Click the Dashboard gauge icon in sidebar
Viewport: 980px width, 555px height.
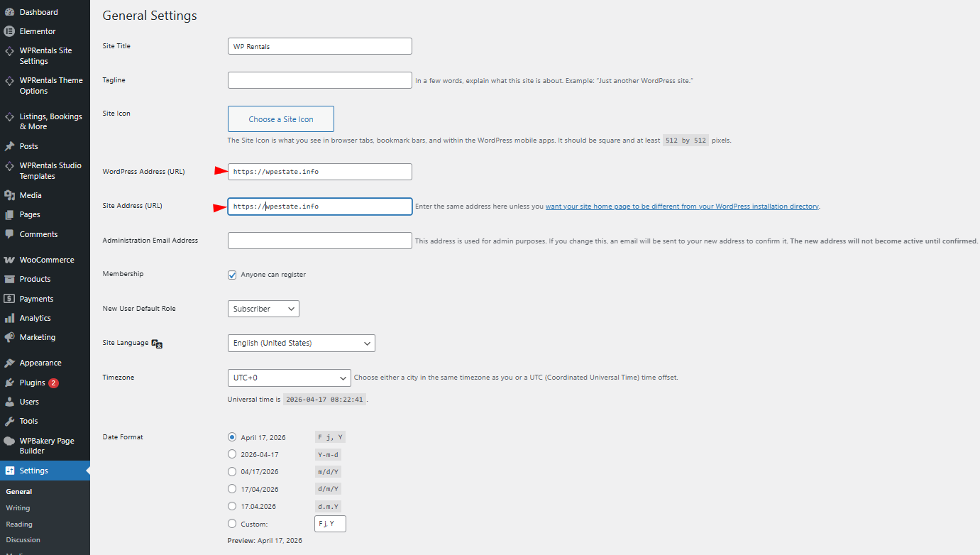[x=9, y=12]
